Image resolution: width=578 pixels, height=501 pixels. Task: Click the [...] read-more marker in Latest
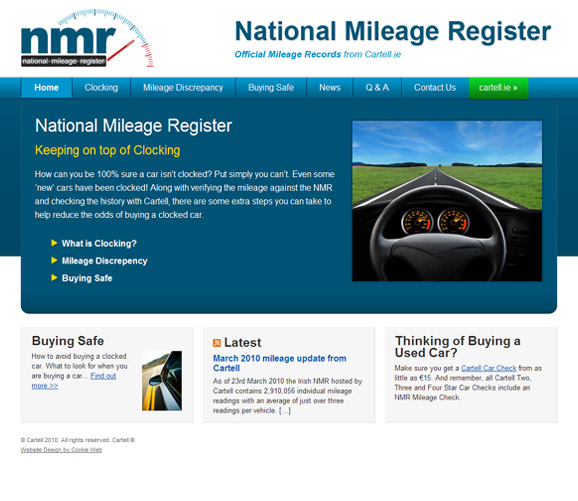[x=285, y=411]
